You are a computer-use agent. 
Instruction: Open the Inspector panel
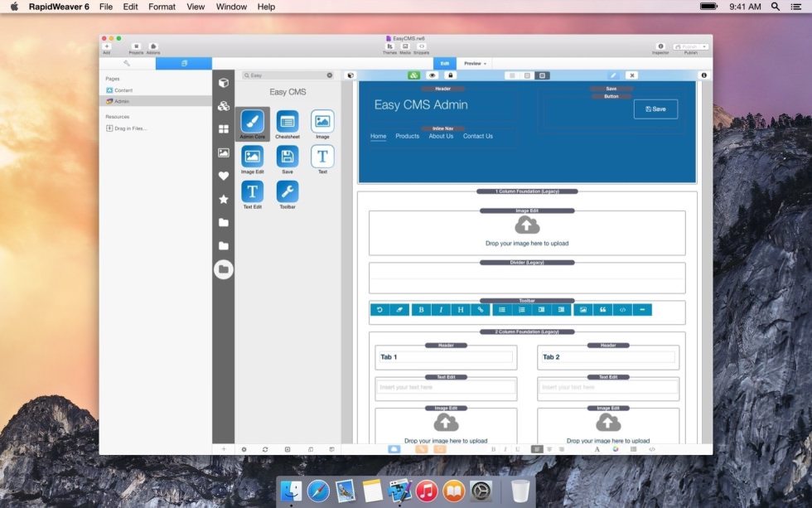point(660,48)
